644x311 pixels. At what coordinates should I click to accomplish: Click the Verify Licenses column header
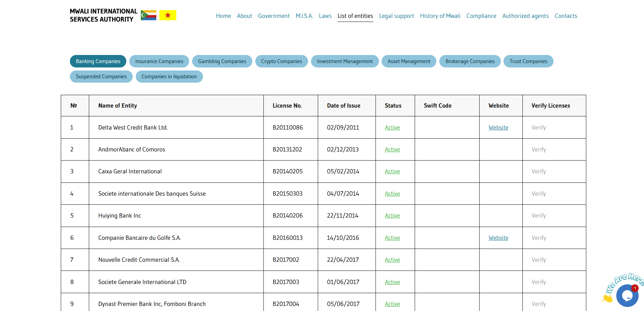click(550, 106)
